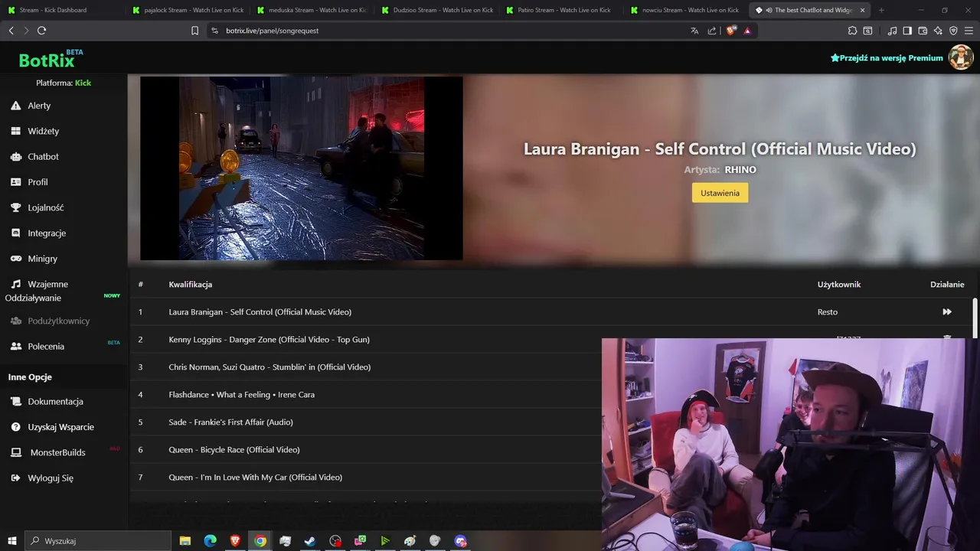Switch to nowciu Stream browser tab
The image size is (980, 551).
tap(686, 10)
